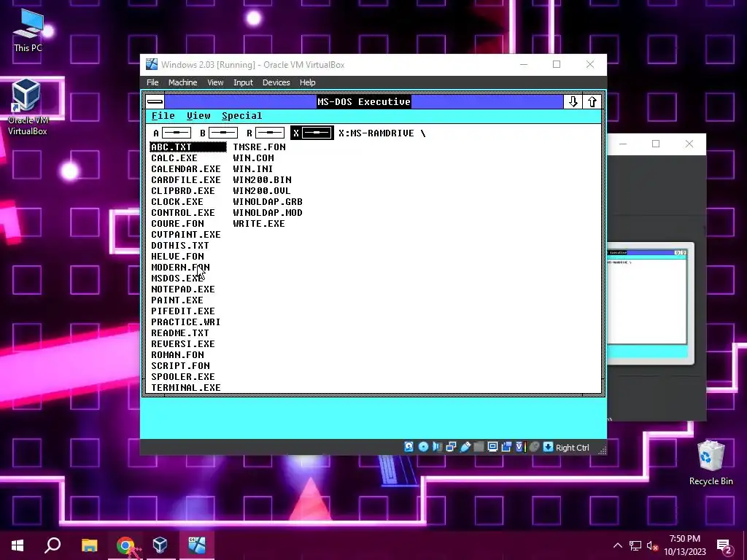This screenshot has height=560, width=747.
Task: Open the MS-DOS Executive Special menu
Action: pyautogui.click(x=241, y=116)
